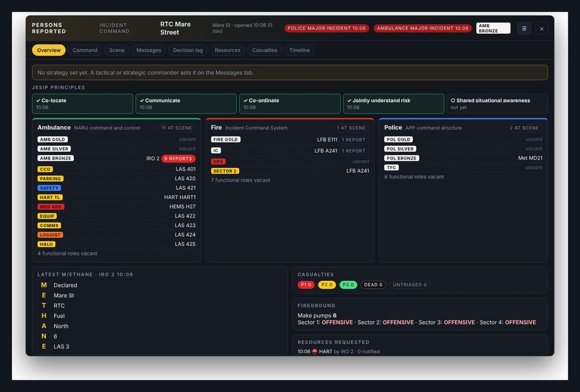Screen dimensions: 580x392
Task: Click the HEMS H27 callsign
Action: pos(182,207)
